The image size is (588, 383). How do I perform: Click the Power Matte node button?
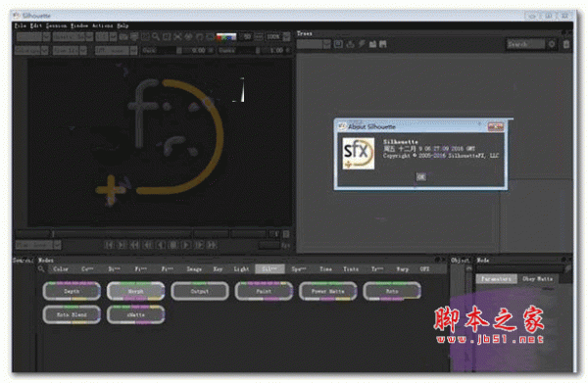point(327,291)
